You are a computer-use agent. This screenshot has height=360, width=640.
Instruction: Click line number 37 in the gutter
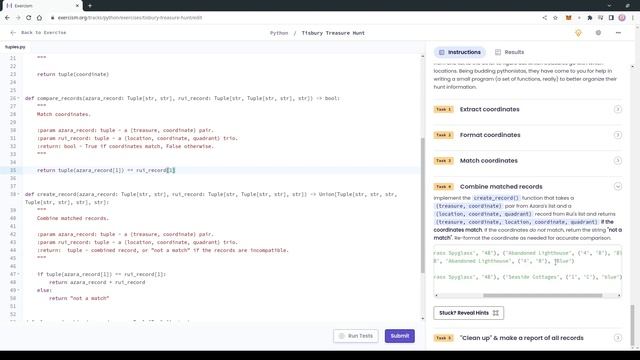point(13,186)
